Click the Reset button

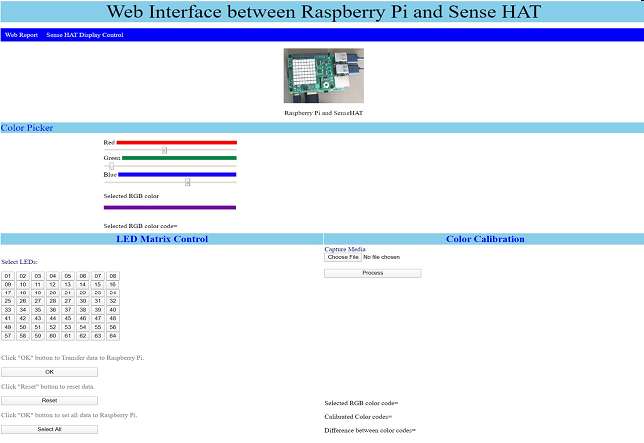pyautogui.click(x=49, y=400)
